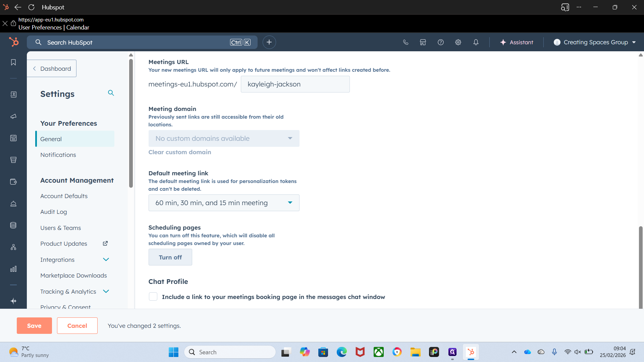This screenshot has width=644, height=362.
Task: Open the Service bell icon in left rail
Action: (13, 204)
